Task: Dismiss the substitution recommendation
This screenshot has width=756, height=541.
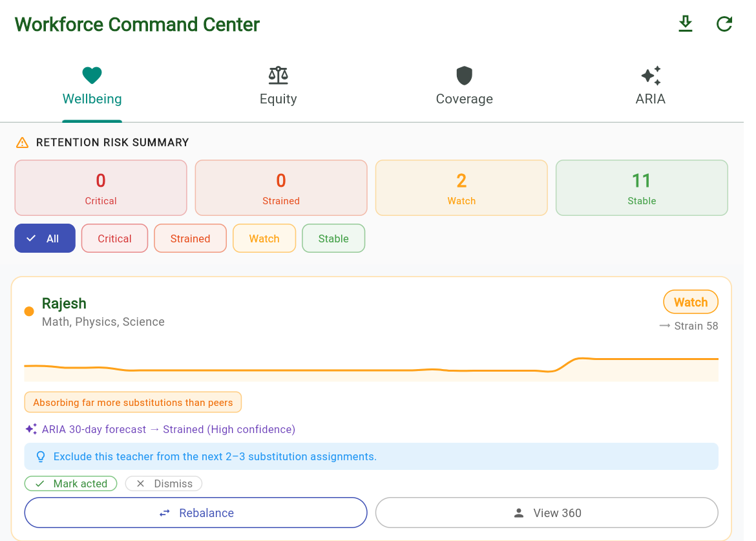Action: 163,483
